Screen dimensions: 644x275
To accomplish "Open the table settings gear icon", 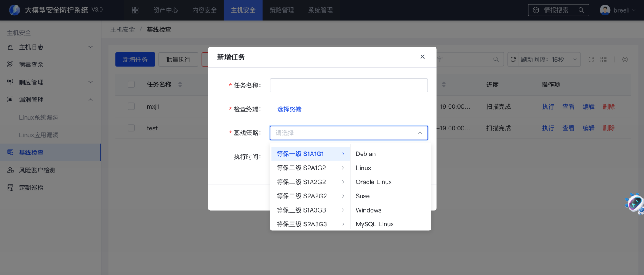I will [x=625, y=60].
